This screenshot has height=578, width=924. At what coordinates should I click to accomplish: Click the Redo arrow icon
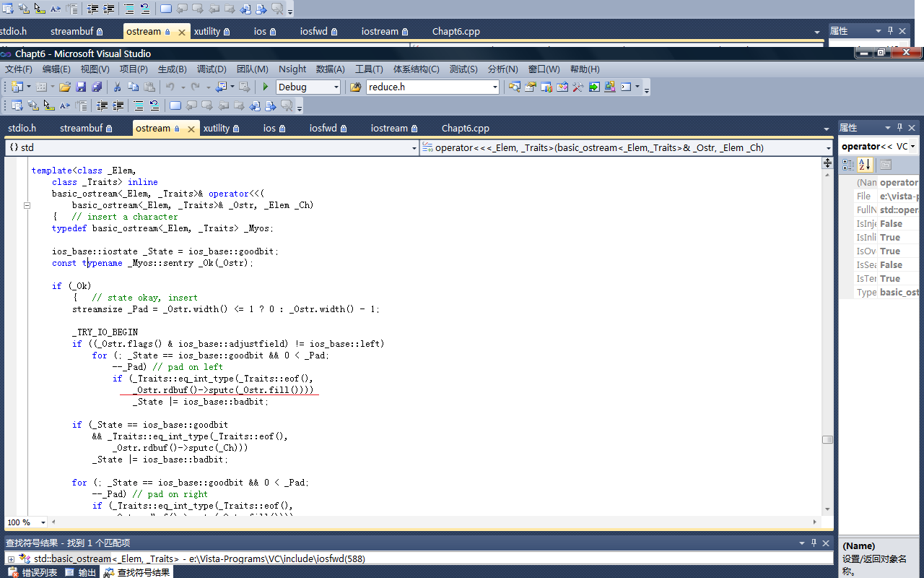coord(196,87)
